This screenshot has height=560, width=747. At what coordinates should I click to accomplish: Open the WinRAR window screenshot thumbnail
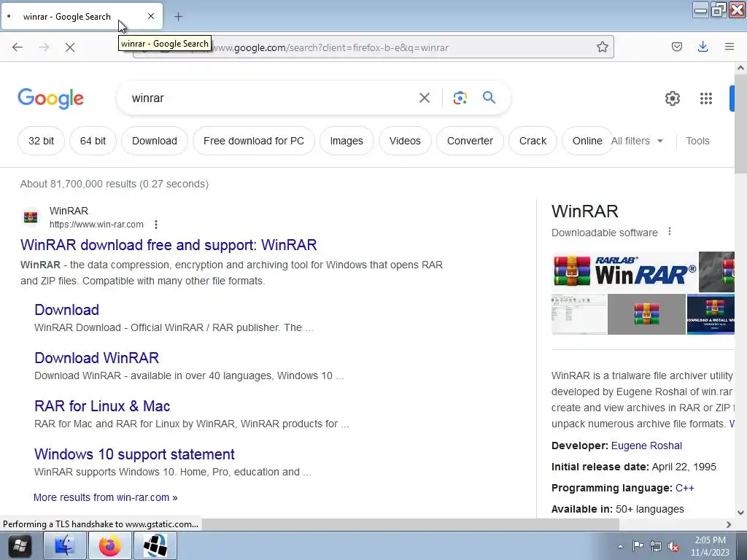578,314
